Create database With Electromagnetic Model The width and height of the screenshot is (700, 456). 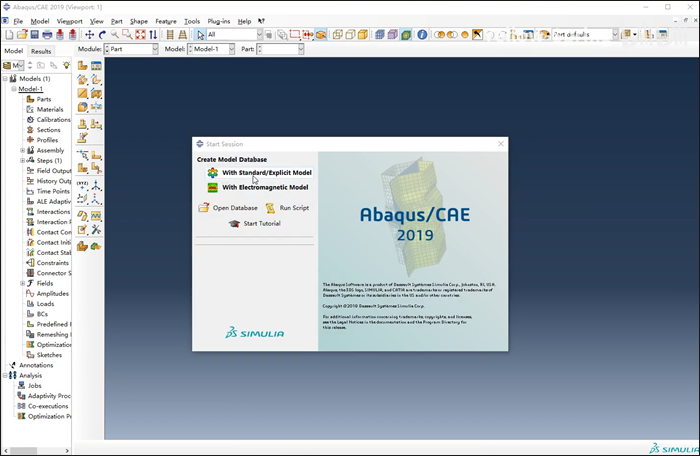tap(258, 187)
